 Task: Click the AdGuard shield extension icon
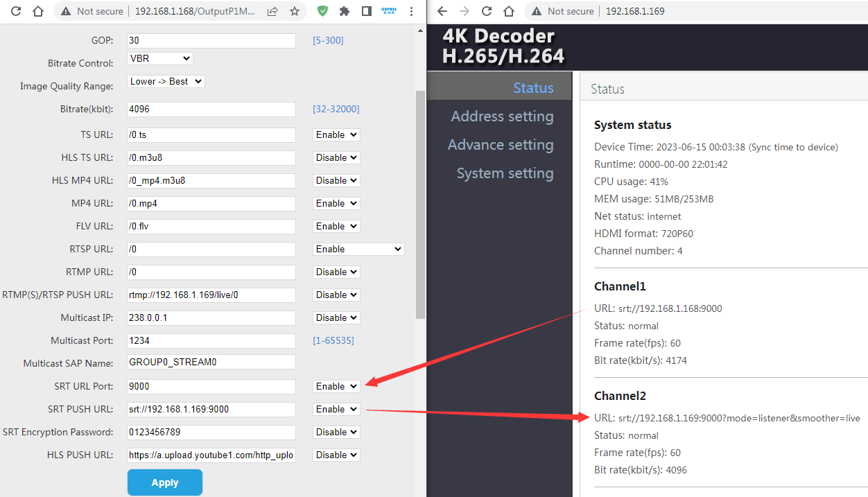[x=322, y=11]
